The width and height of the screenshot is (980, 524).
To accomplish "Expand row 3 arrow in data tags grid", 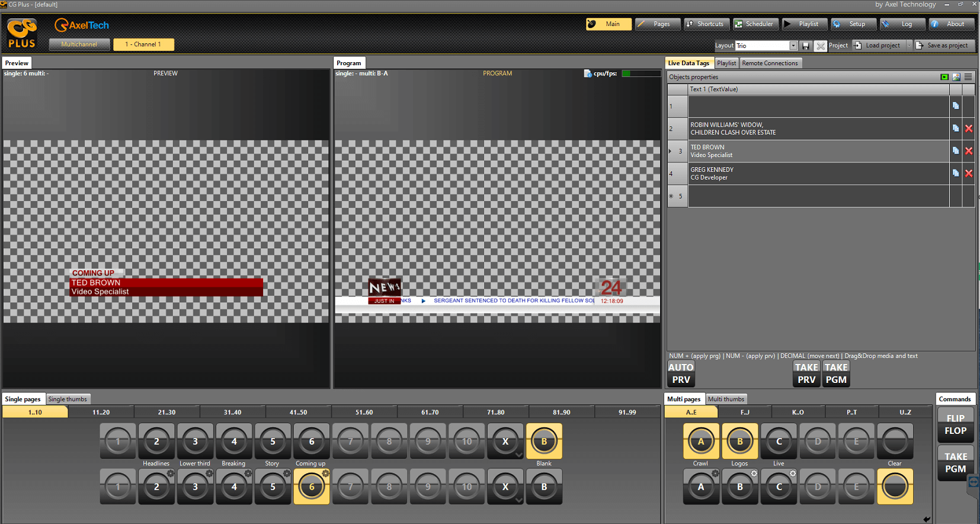I will (x=671, y=151).
